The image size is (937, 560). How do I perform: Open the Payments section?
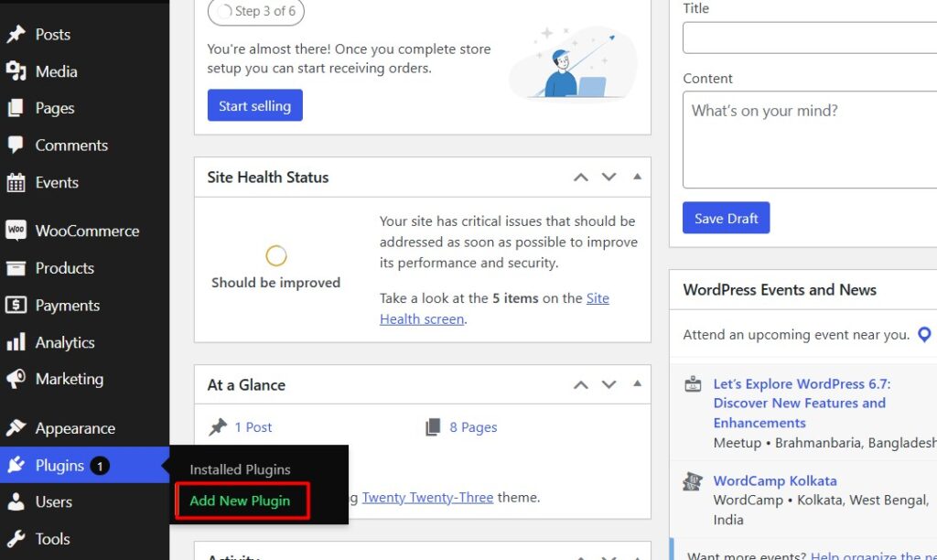coord(65,305)
